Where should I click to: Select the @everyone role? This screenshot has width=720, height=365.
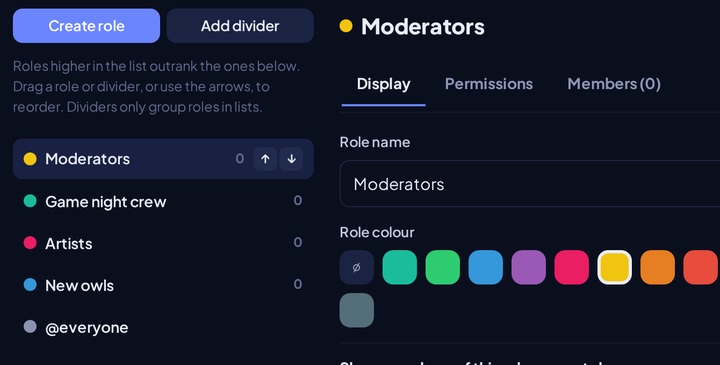pos(163,327)
